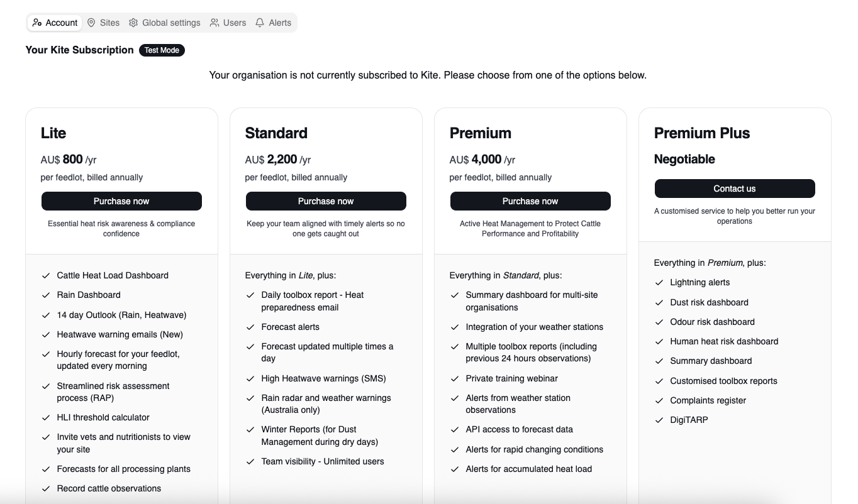Open the Sites tab

(x=103, y=23)
